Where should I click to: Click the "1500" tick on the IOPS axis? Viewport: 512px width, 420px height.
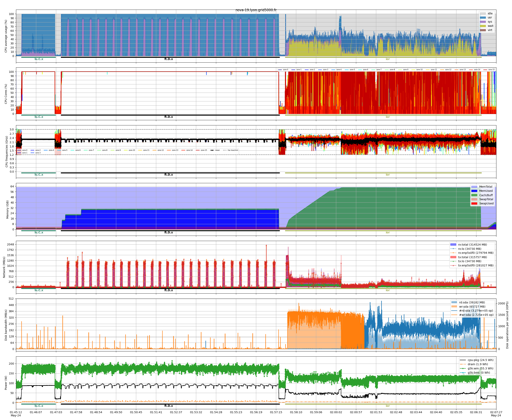click(x=501, y=315)
